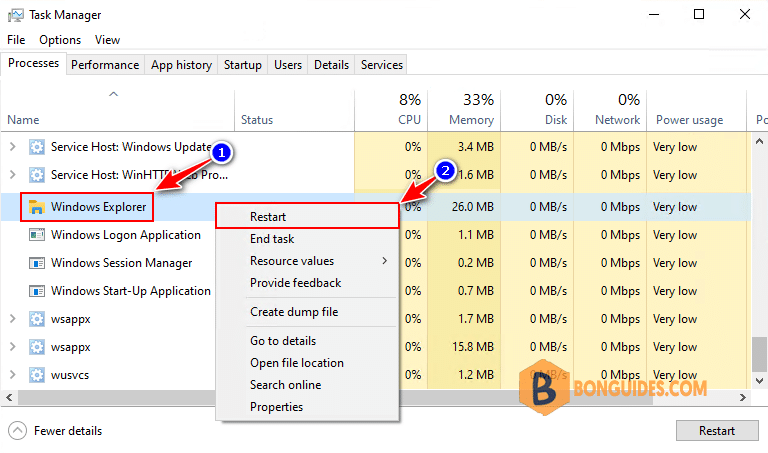Switch to the Services tab
The height and width of the screenshot is (453, 768).
click(x=382, y=65)
